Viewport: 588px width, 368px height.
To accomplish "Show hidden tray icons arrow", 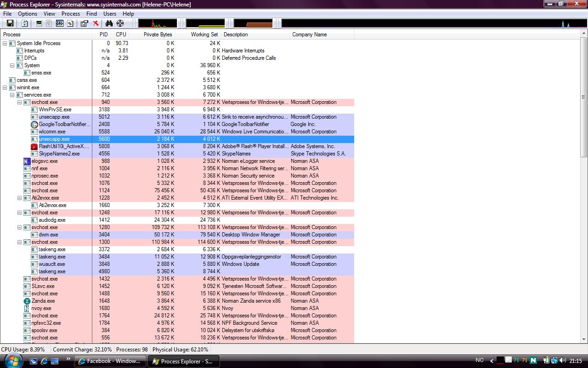I will pos(492,361).
